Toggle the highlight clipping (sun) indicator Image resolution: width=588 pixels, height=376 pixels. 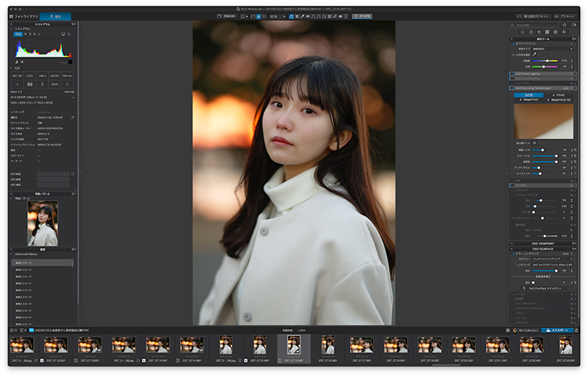(22, 62)
